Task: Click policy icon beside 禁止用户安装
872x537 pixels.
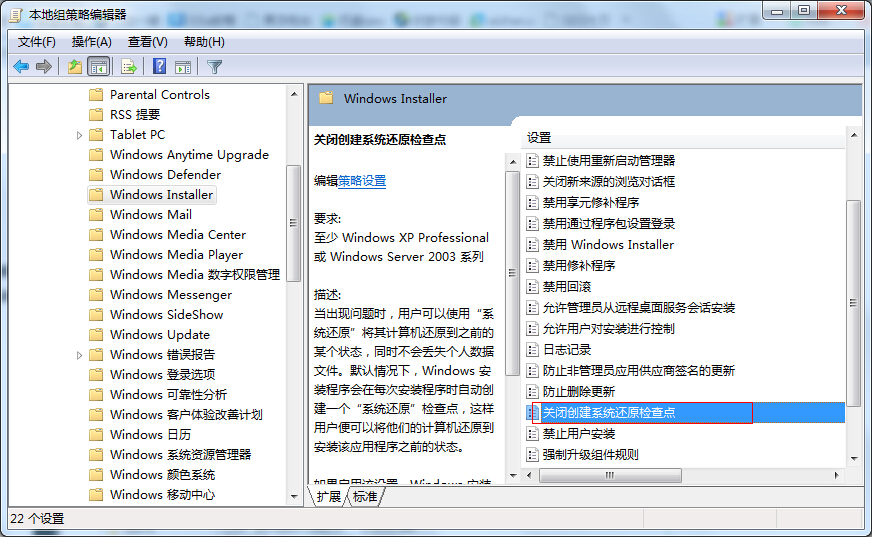Action: [x=532, y=434]
